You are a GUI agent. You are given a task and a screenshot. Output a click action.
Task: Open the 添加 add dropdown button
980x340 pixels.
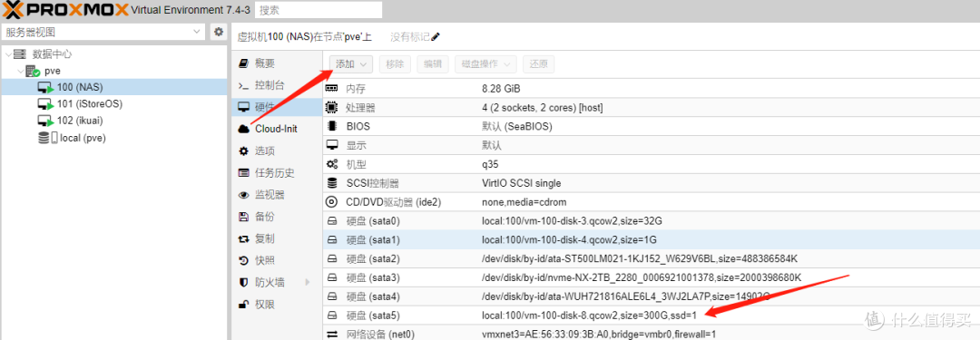point(351,63)
